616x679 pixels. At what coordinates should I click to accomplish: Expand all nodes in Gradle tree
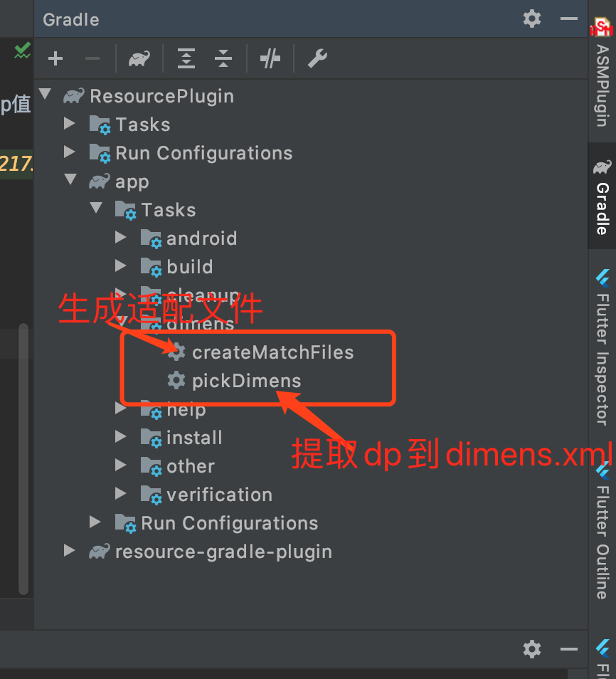[x=186, y=58]
